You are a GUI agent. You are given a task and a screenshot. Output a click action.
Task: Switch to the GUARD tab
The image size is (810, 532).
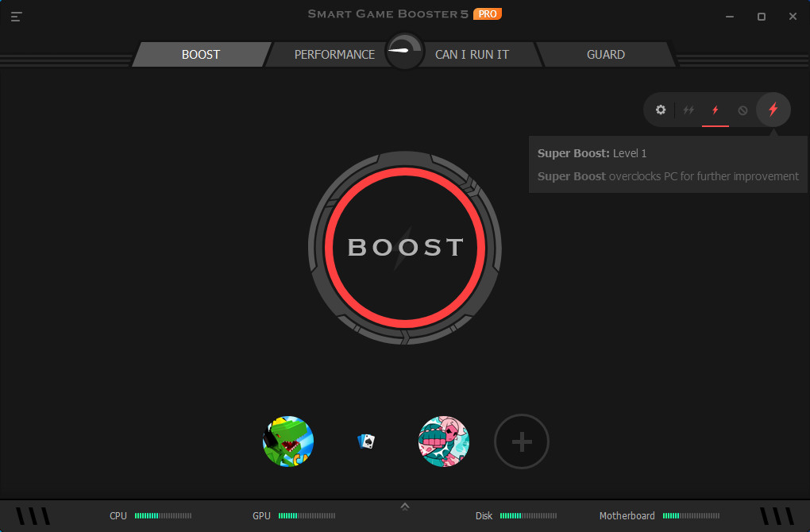(606, 54)
